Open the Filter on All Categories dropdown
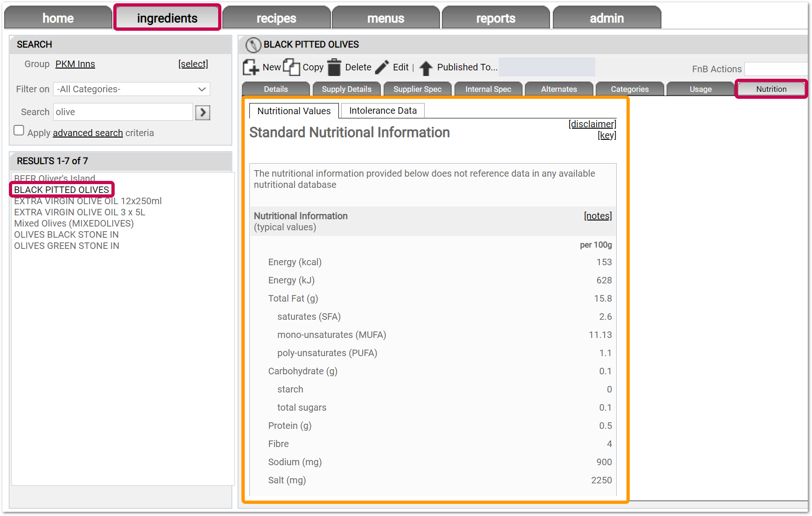Viewport: 812px width, 516px height. pyautogui.click(x=132, y=89)
